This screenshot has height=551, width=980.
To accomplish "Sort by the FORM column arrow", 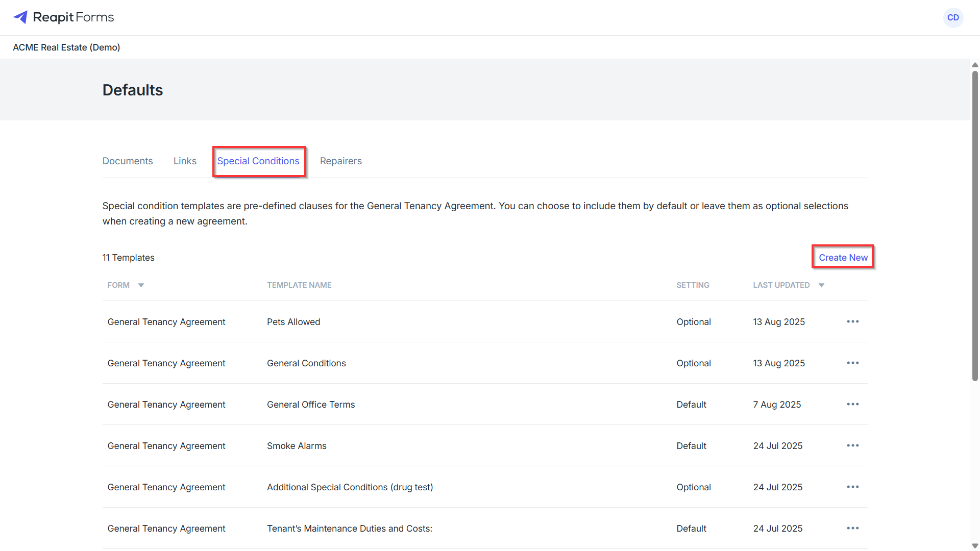I will (141, 285).
